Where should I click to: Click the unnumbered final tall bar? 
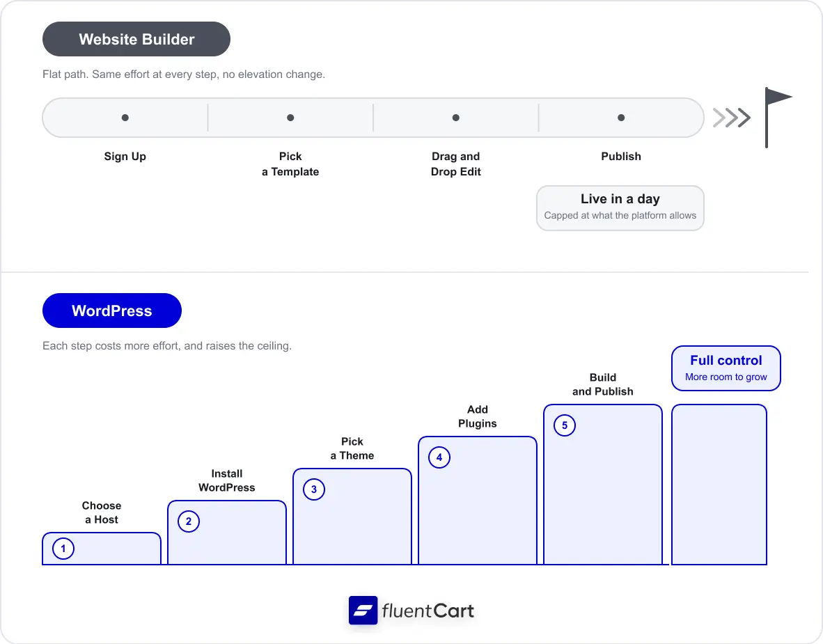coord(719,485)
